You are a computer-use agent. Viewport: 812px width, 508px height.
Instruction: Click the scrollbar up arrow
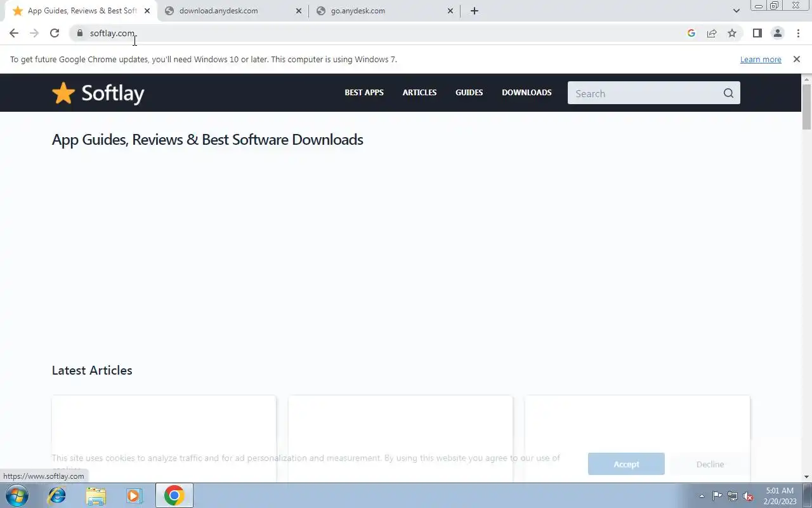click(807, 79)
